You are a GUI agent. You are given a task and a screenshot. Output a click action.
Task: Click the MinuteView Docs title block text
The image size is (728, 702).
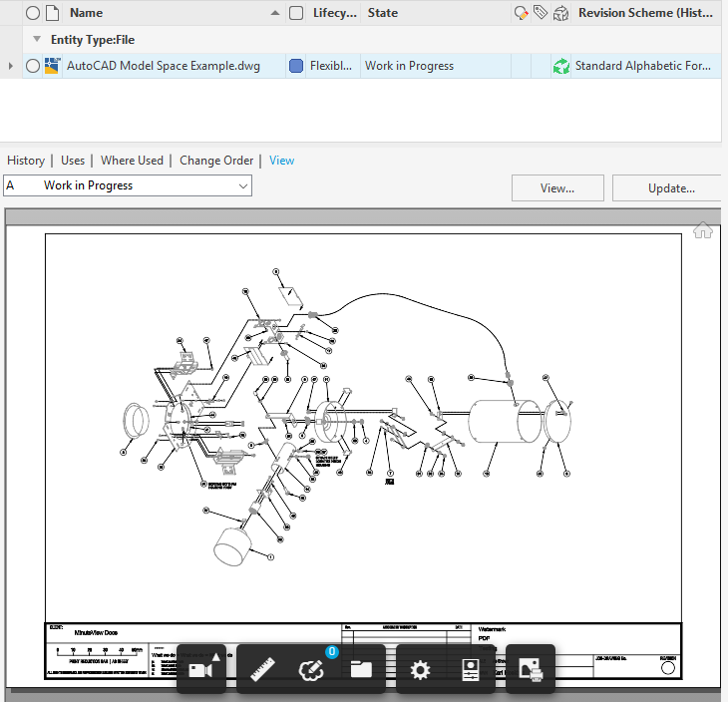click(96, 633)
